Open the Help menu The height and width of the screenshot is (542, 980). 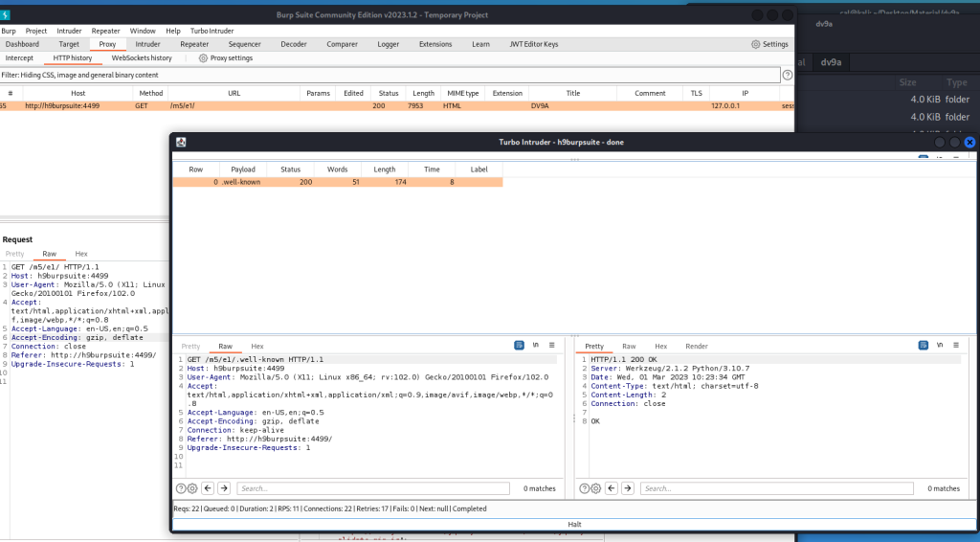(x=173, y=31)
